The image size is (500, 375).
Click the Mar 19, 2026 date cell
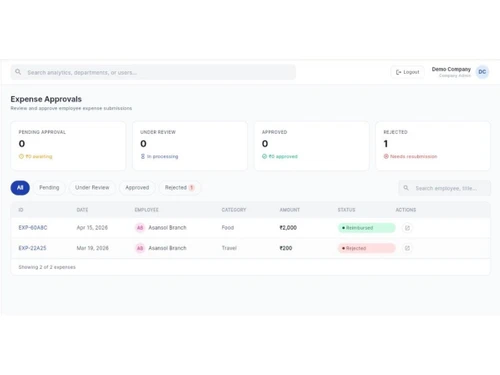[x=92, y=248]
